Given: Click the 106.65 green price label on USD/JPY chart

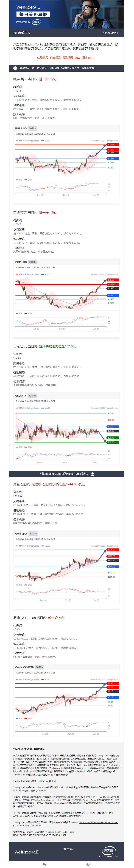Looking at the screenshot, I should [112, 442].
